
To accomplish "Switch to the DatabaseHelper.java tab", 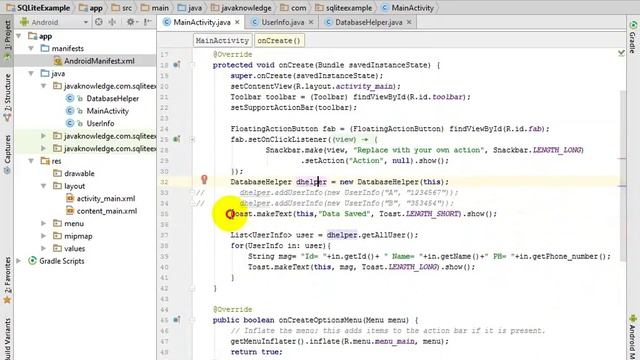I will 368,22.
